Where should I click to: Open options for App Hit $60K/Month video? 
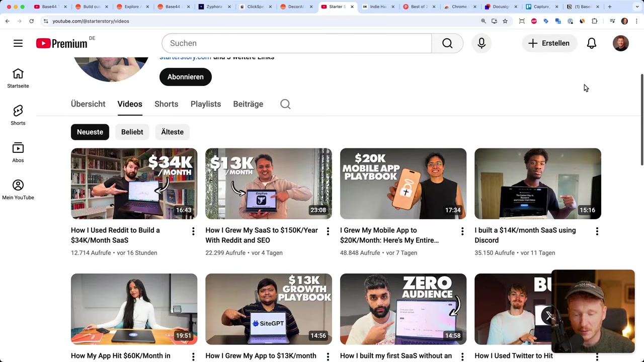pyautogui.click(x=193, y=356)
